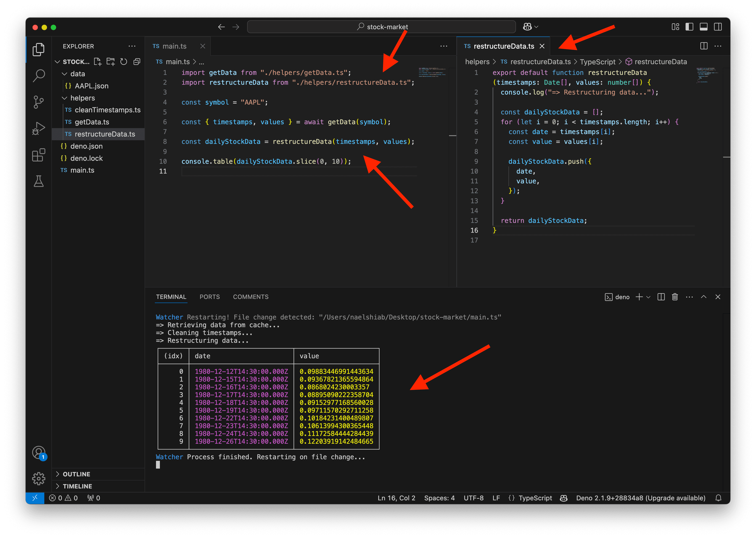
Task: Click the Copilot status icon in status bar
Action: (x=564, y=498)
